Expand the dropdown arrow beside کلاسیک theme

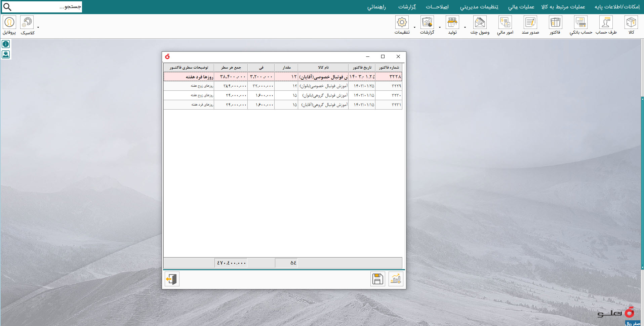click(38, 27)
